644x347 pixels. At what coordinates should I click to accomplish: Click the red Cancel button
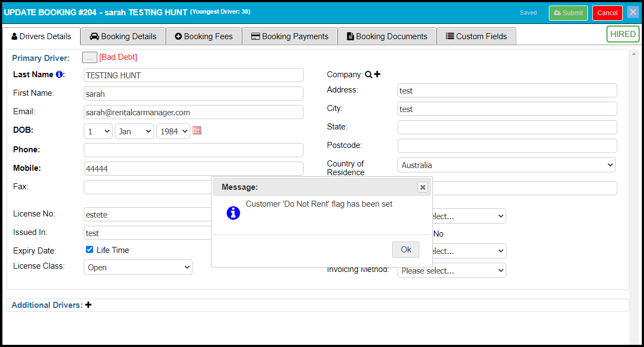pos(607,13)
